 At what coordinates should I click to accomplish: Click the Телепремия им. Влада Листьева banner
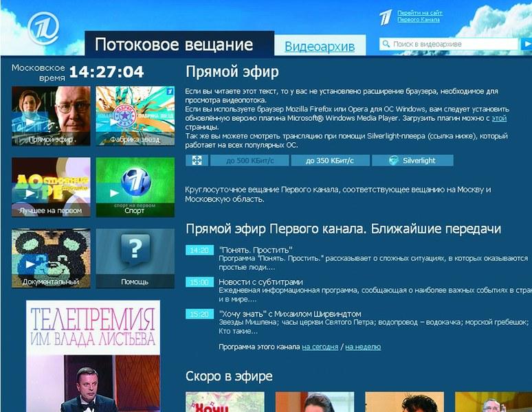point(93,355)
